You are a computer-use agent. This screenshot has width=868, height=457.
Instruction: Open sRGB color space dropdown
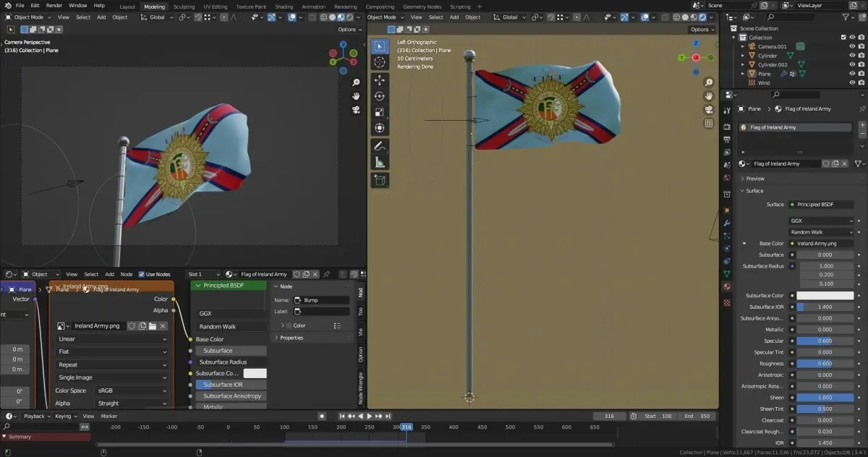point(132,390)
